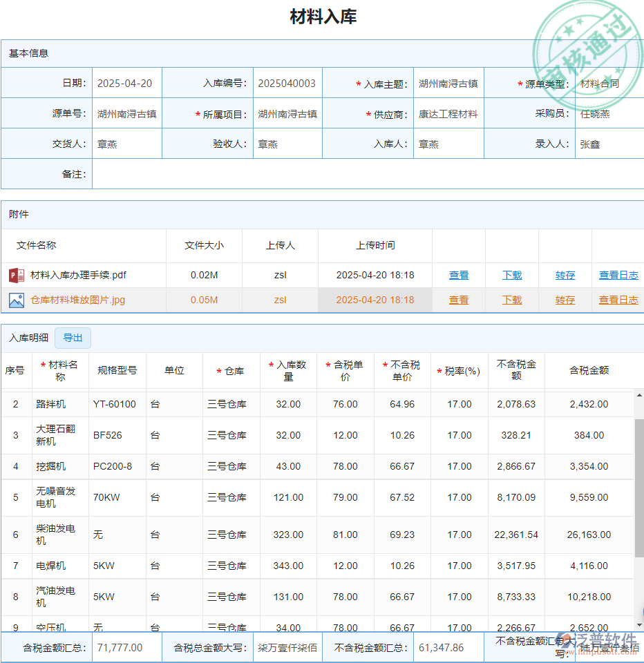Click the 含税金额 column header
This screenshot has width=644, height=663.
click(x=589, y=370)
